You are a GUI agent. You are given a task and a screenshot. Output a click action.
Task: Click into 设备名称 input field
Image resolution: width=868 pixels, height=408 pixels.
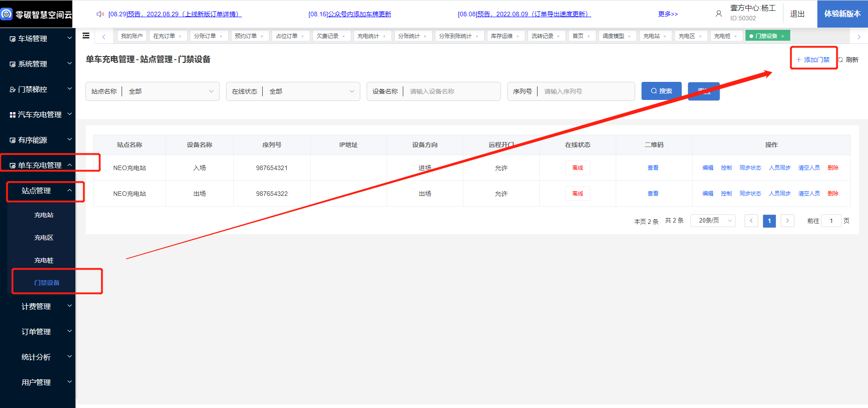[452, 91]
